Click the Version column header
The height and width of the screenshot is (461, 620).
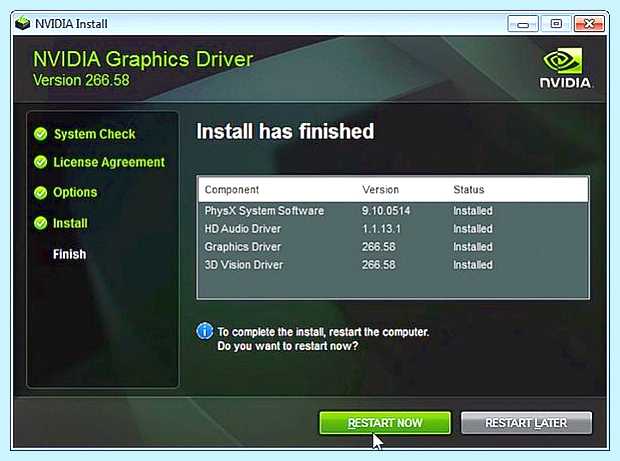[x=380, y=190]
